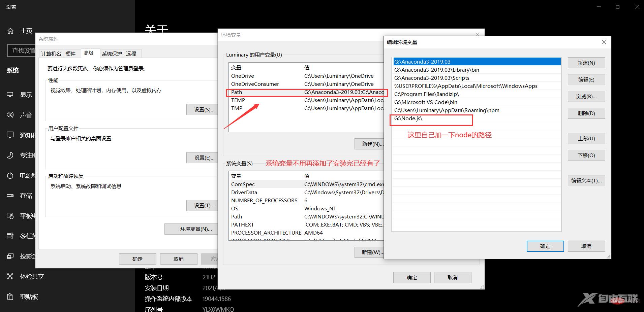Select PROCESSOR_ARCHITECTURE system variable row
This screenshot has width=644, height=312.
coord(307,233)
